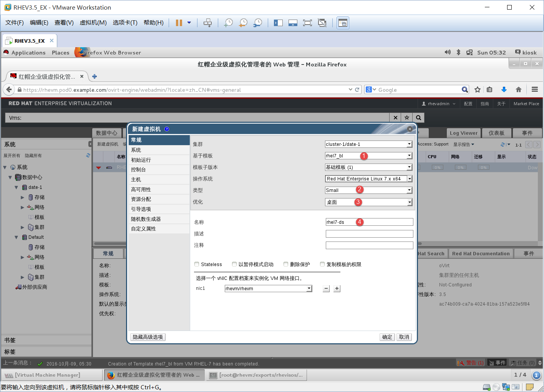Image resolution: width=544 pixels, height=392 pixels.
Task: Select 控制台 tab in dialog sidebar
Action: (159, 169)
